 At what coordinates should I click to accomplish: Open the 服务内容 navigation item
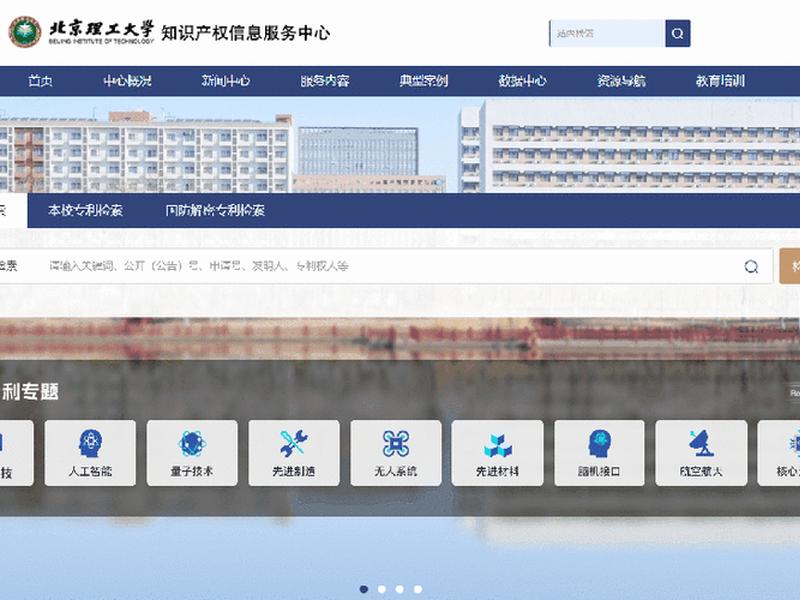[x=324, y=81]
